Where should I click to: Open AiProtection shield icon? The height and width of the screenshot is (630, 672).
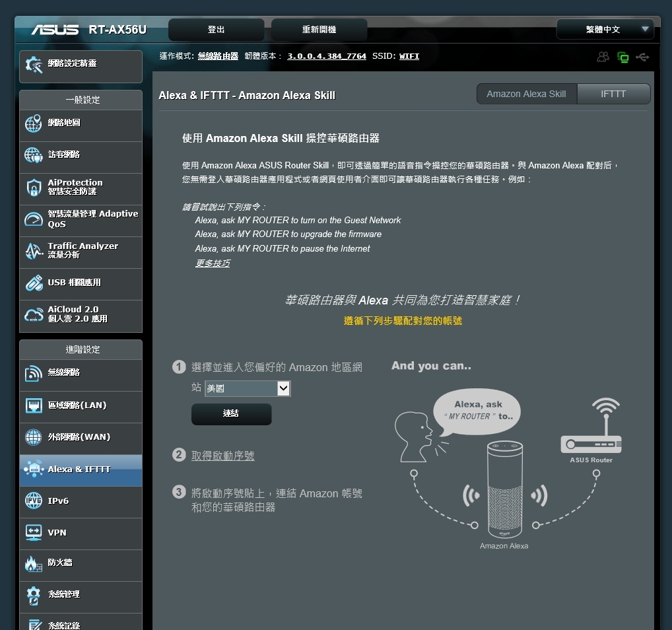click(34, 188)
